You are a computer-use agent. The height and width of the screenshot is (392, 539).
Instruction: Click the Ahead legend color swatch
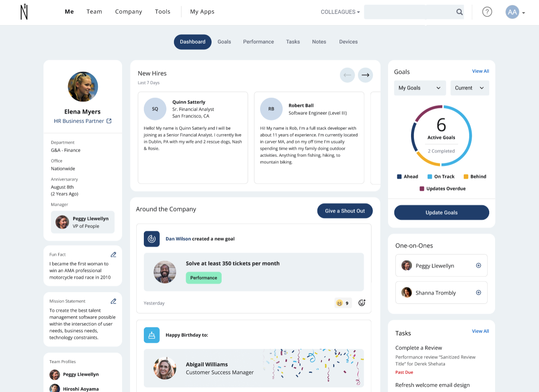point(399,177)
